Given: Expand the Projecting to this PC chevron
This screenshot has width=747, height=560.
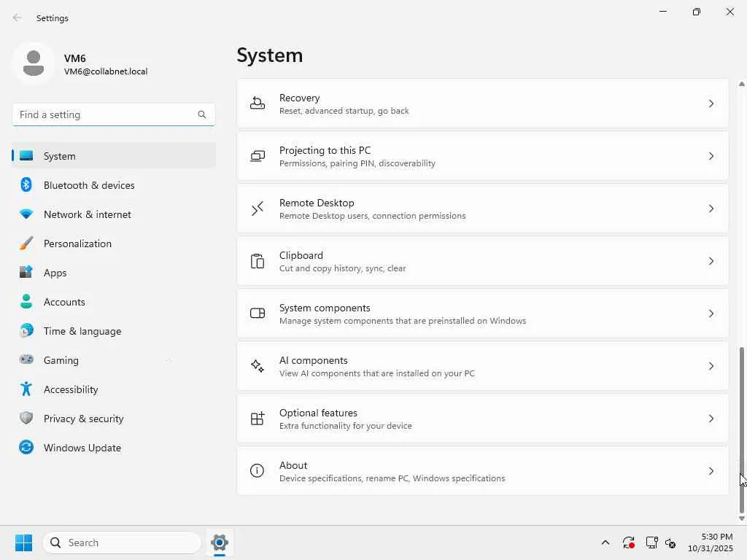Looking at the screenshot, I should (x=711, y=156).
